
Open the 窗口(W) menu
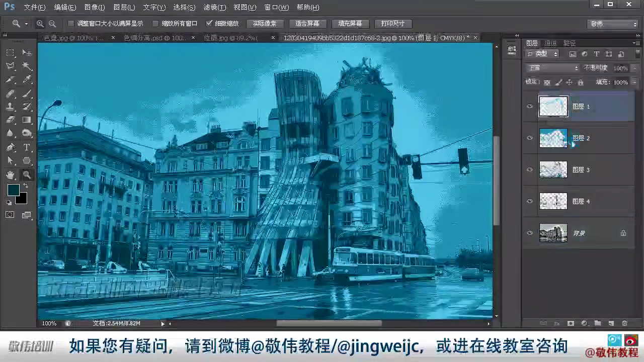(277, 8)
